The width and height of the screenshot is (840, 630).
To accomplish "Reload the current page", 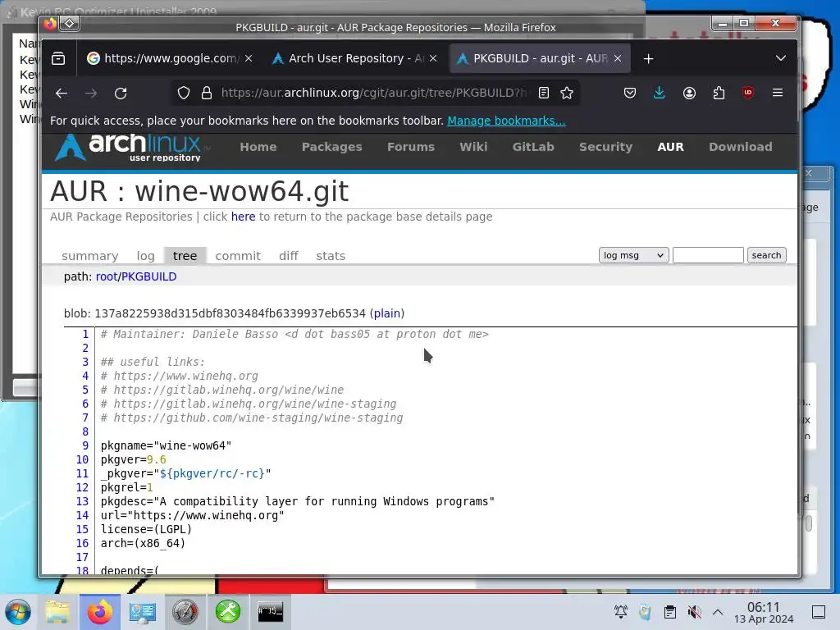I will point(121,94).
